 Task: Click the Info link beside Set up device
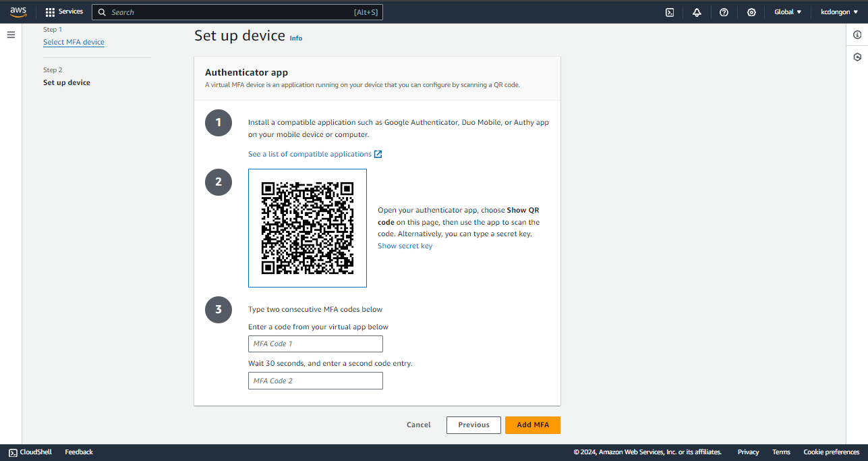(x=295, y=38)
